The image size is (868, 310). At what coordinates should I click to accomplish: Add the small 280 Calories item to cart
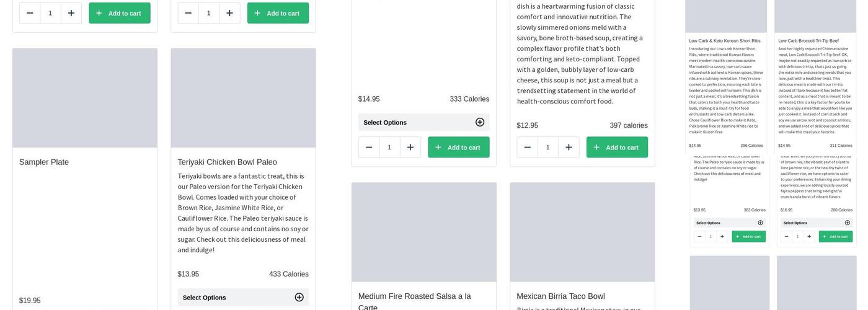(835, 236)
